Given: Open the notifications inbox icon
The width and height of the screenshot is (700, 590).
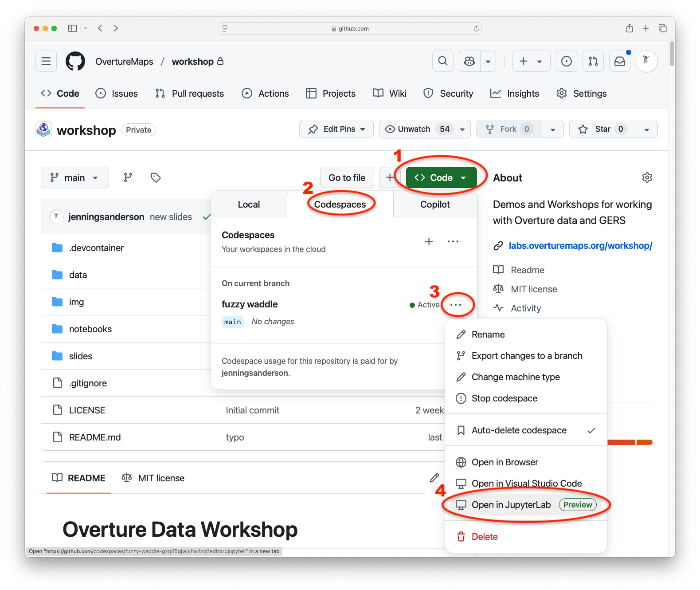Looking at the screenshot, I should (620, 61).
